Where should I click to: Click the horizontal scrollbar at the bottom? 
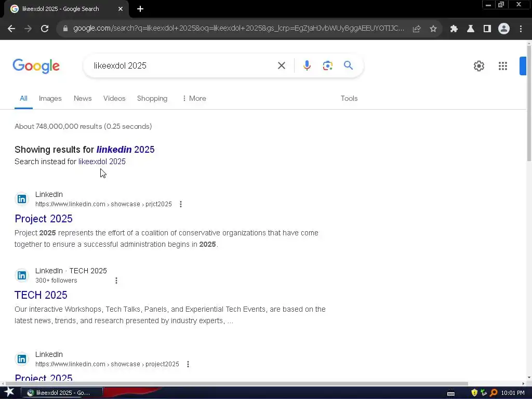[236, 384]
